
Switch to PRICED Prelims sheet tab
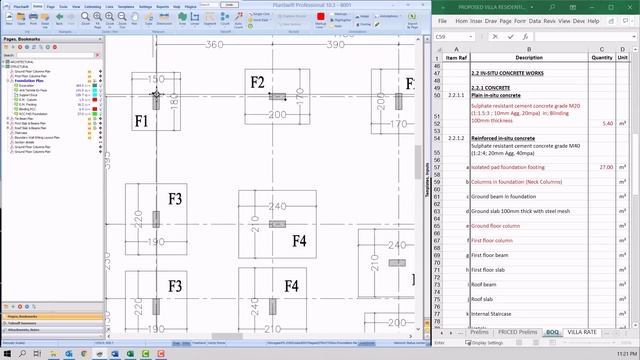pos(518,332)
